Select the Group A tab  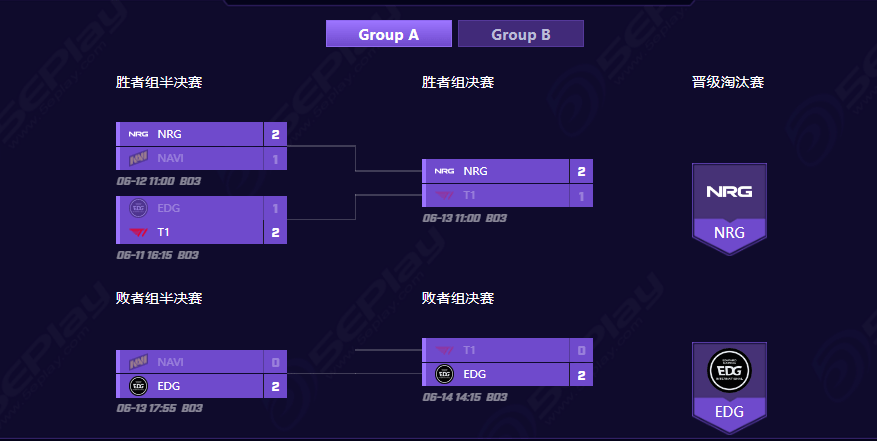click(389, 34)
